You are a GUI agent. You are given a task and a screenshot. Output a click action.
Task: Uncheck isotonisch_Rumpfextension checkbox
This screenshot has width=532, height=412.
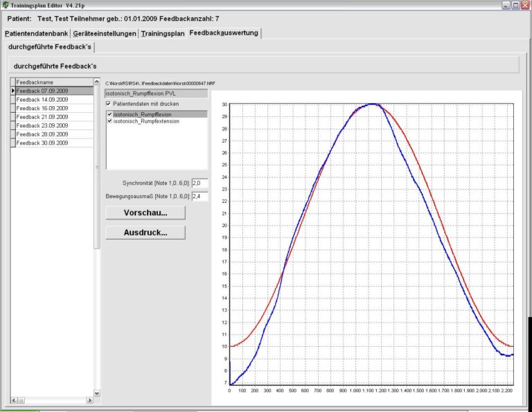109,121
